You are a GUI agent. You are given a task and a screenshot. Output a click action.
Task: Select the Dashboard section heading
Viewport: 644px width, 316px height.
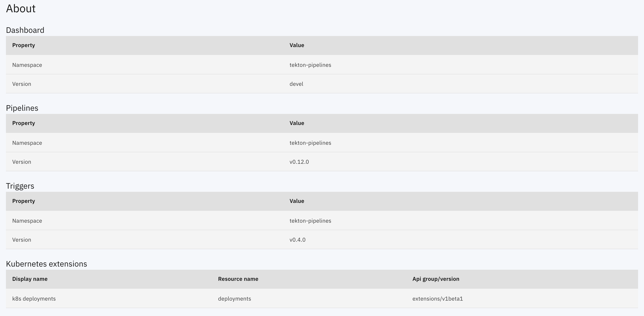pos(25,30)
